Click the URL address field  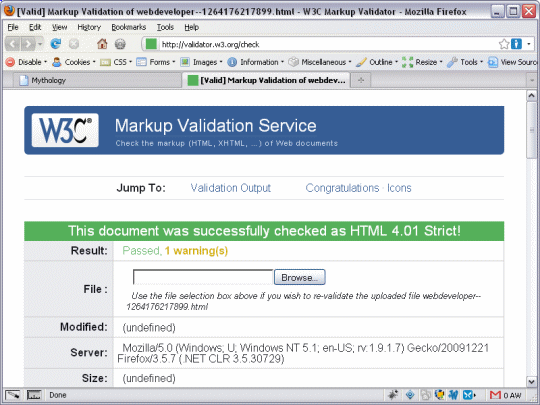pyautogui.click(x=327, y=44)
